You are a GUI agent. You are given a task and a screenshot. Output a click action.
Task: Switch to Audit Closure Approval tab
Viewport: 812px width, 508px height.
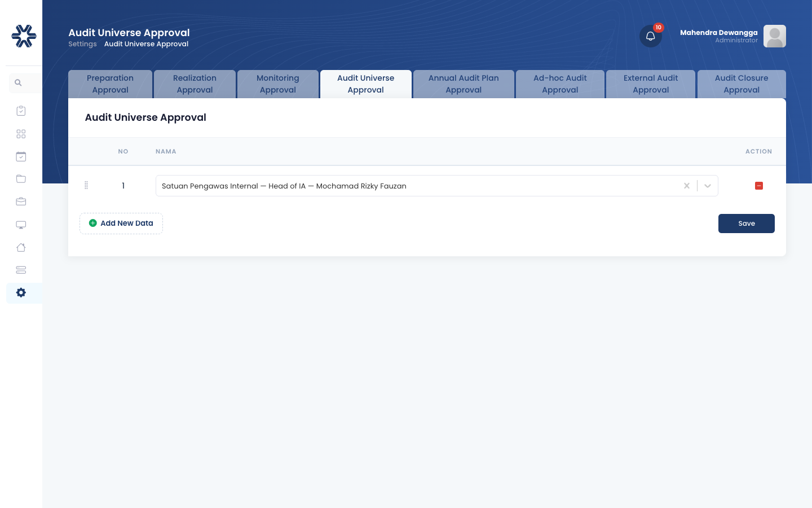(x=742, y=84)
